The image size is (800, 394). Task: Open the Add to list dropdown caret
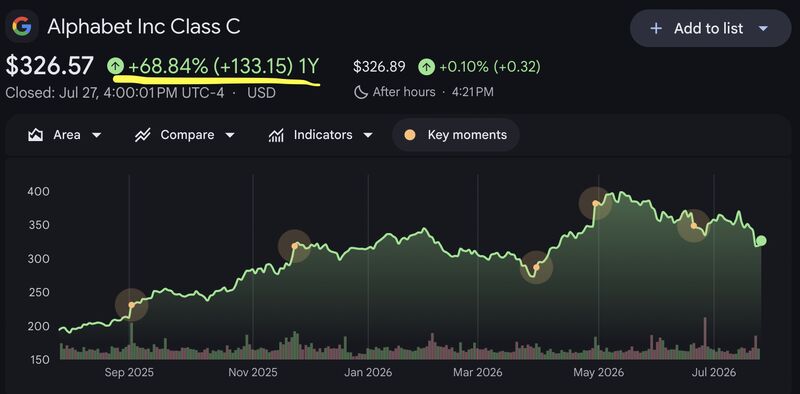pos(763,29)
